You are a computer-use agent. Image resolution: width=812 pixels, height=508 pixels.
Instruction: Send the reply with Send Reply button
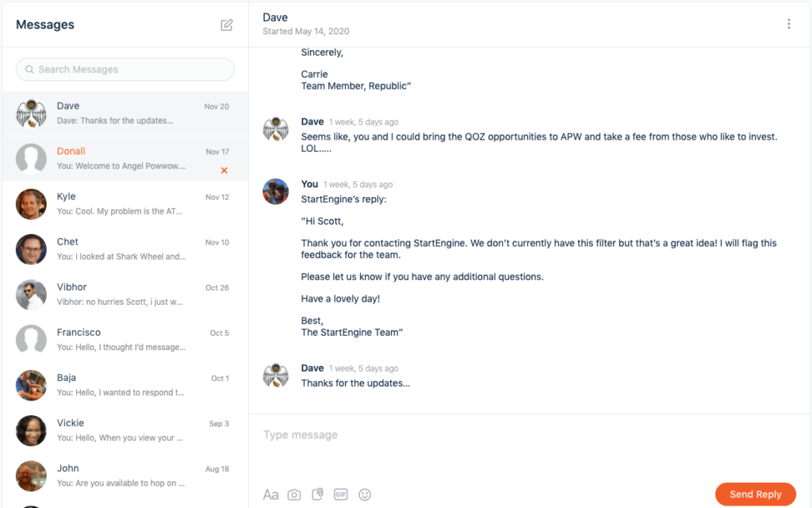(x=756, y=494)
